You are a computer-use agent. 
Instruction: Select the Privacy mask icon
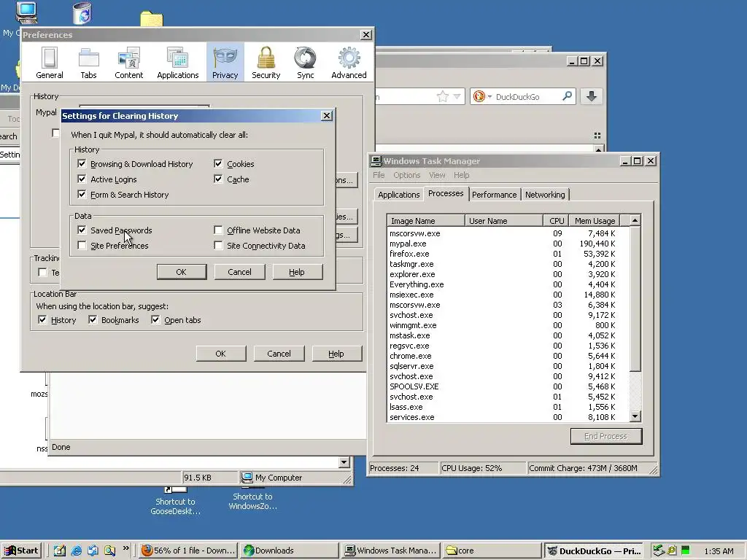[225, 58]
